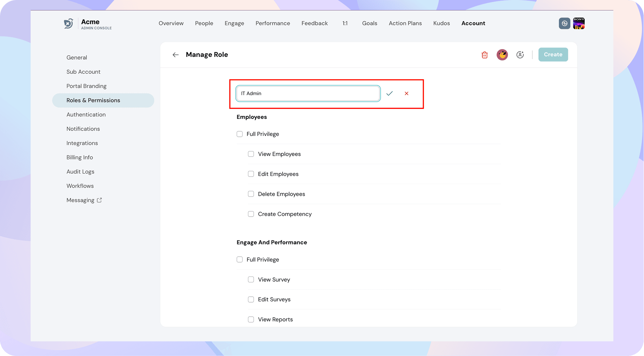Delete the role with trash icon
644x356 pixels.
pyautogui.click(x=485, y=55)
